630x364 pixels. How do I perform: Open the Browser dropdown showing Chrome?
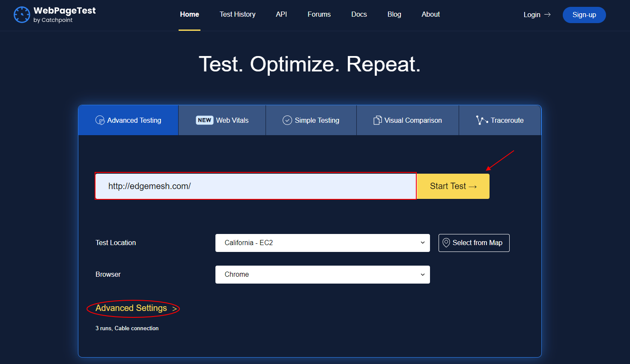point(322,275)
